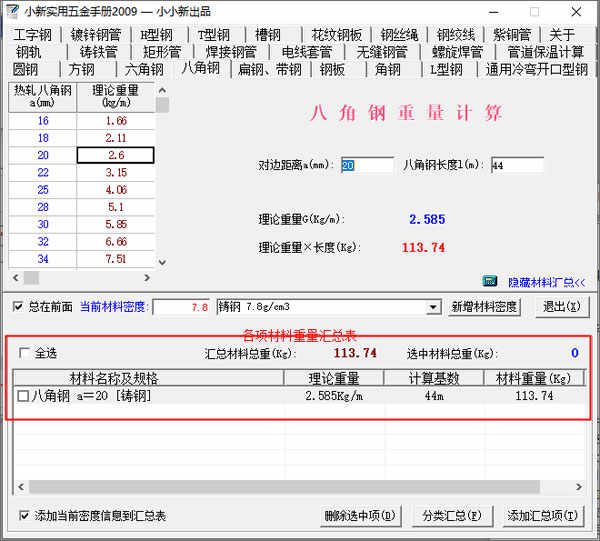Image resolution: width=600 pixels, height=541 pixels.
Task: Select the L型钢 tab
Action: [446, 70]
